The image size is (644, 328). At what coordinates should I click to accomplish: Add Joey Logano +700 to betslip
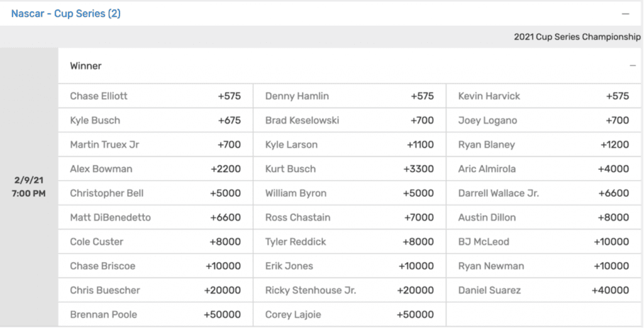543,121
